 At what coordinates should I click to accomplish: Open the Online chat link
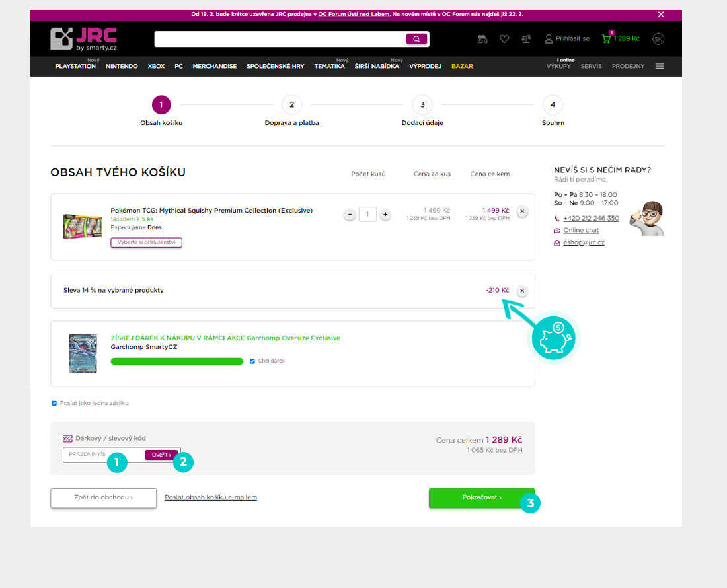coord(581,231)
